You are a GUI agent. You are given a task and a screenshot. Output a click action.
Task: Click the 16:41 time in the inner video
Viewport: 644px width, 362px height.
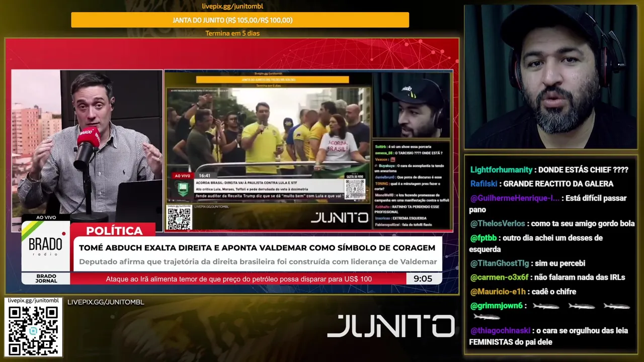point(204,175)
